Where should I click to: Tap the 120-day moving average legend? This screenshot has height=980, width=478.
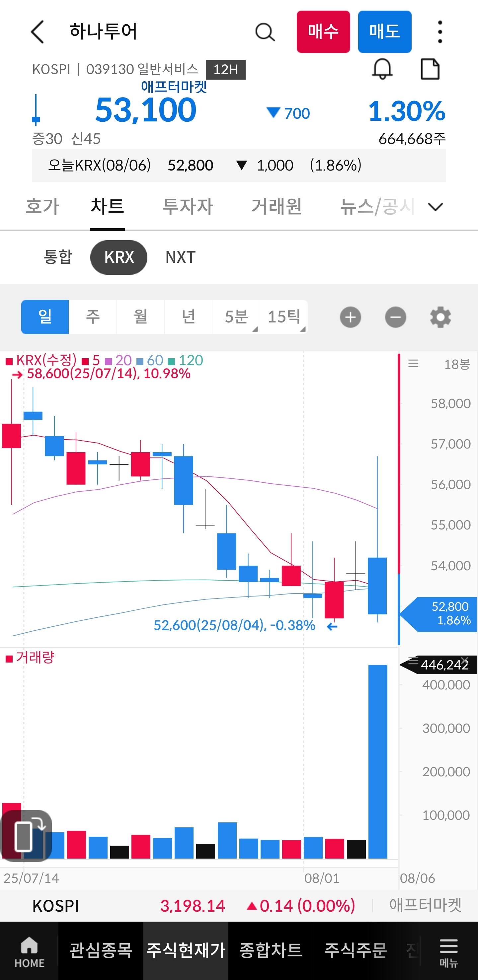(x=186, y=360)
